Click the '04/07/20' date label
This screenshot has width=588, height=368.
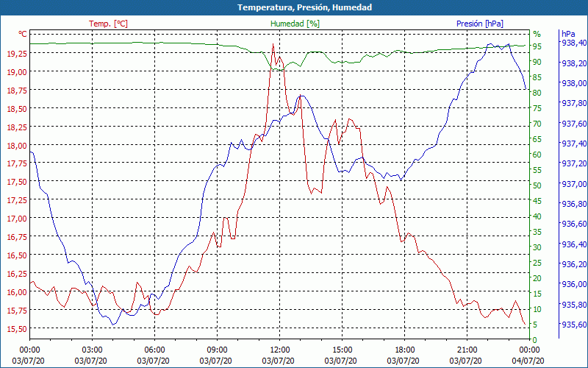pyautogui.click(x=528, y=361)
